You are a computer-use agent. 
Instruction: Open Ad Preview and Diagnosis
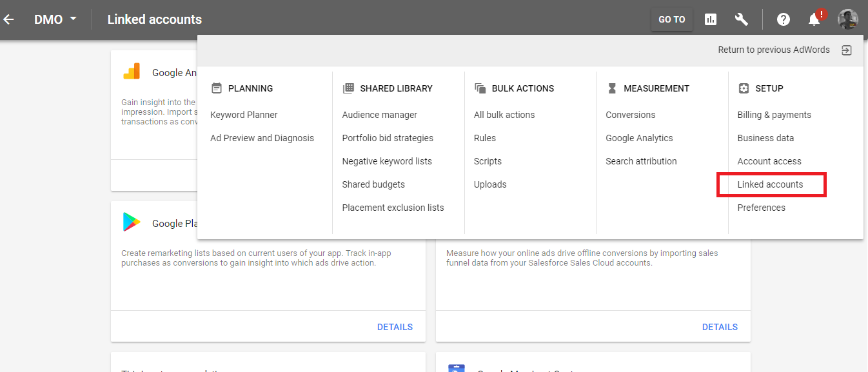point(262,138)
